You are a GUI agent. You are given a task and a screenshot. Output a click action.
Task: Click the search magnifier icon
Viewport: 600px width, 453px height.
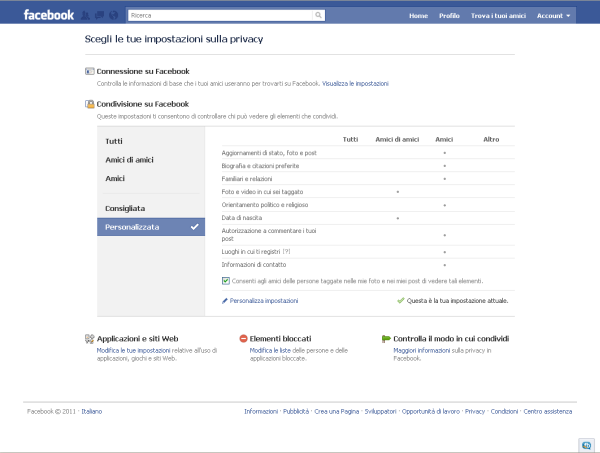coord(318,15)
